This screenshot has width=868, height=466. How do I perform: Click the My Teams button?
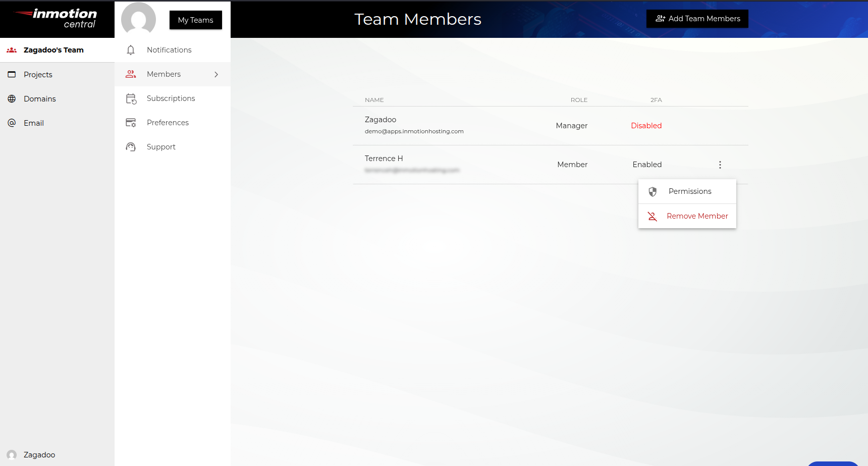tap(195, 20)
